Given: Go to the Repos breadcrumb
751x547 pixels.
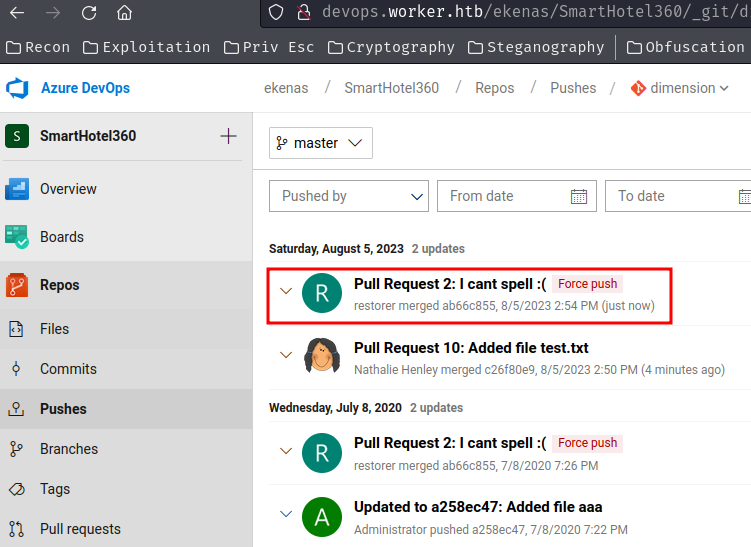Looking at the screenshot, I should [x=494, y=88].
